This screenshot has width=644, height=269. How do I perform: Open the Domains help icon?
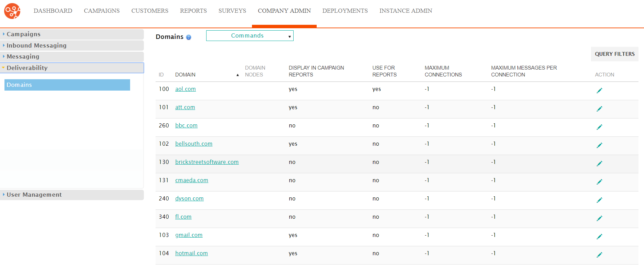(x=189, y=37)
